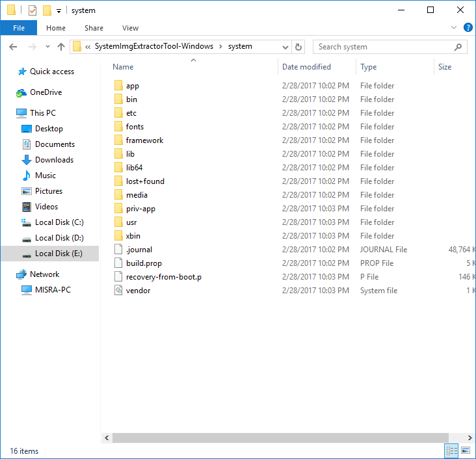This screenshot has height=459, width=476.
Task: Click the Back navigation arrow
Action: (13, 47)
